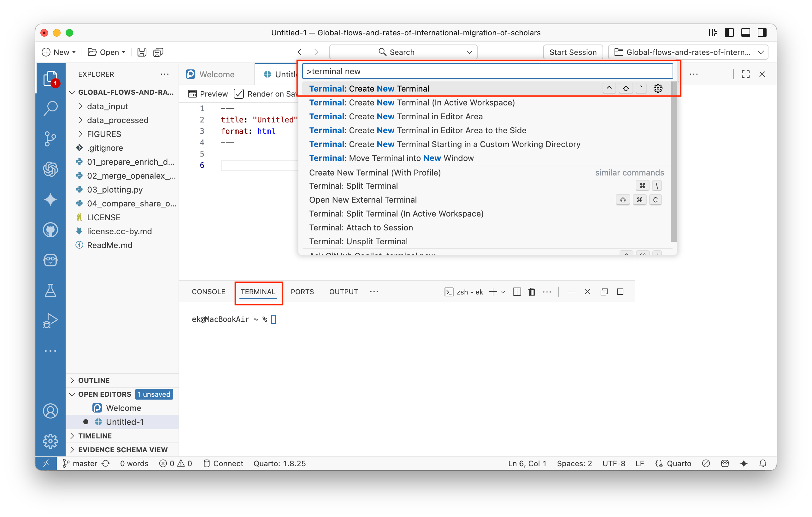Switch to the CONSOLE panel tab

pyautogui.click(x=209, y=292)
